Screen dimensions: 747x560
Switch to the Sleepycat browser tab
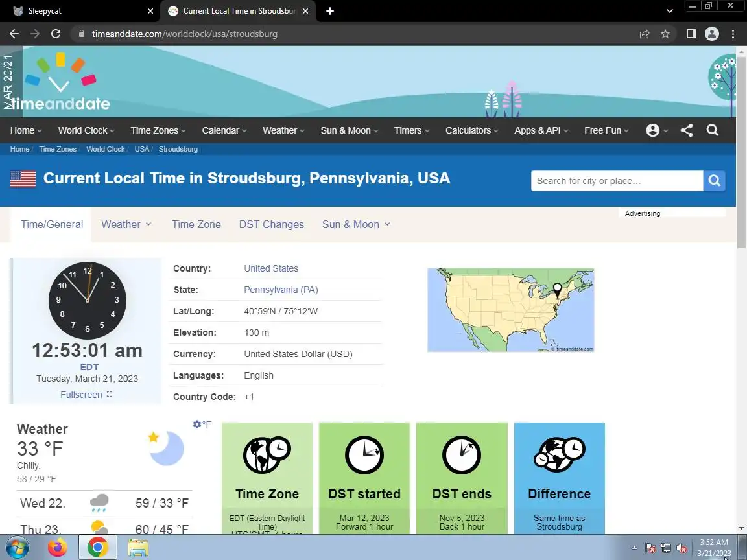point(81,11)
